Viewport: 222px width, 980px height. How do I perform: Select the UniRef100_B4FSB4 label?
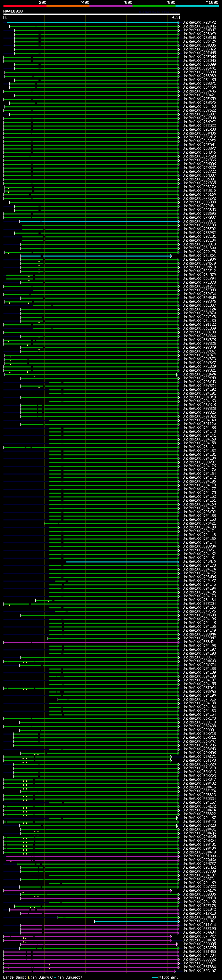199,956
